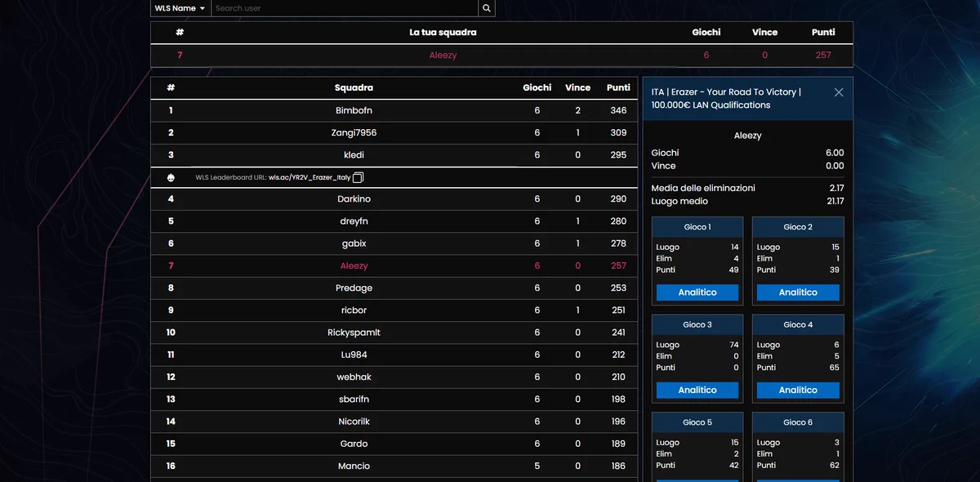Image resolution: width=980 pixels, height=482 pixels.
Task: Sort by Squadra column header
Action: (x=354, y=87)
